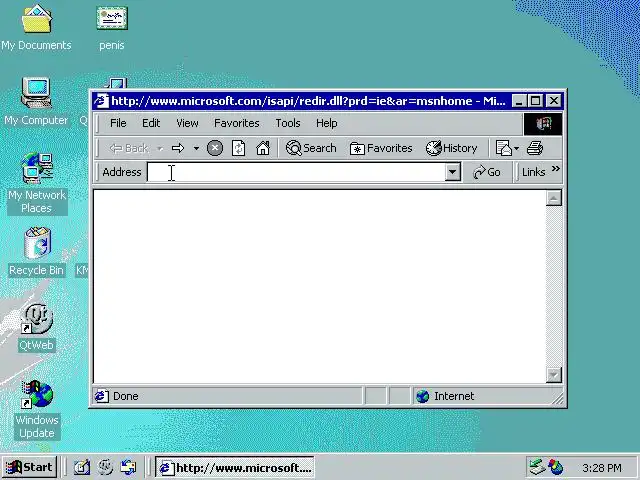640x480 pixels.
Task: Click the IE page icon in title bar
Action: pos(101,101)
